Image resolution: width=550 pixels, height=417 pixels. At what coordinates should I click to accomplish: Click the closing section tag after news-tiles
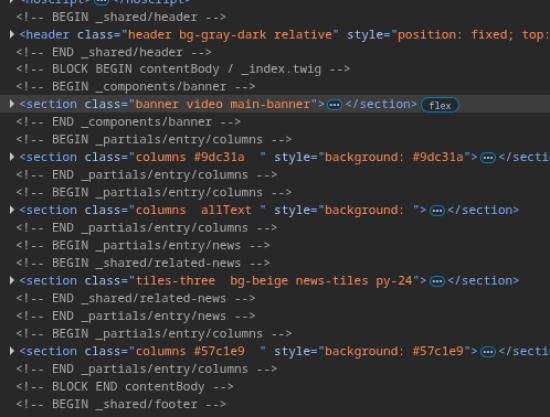point(483,281)
